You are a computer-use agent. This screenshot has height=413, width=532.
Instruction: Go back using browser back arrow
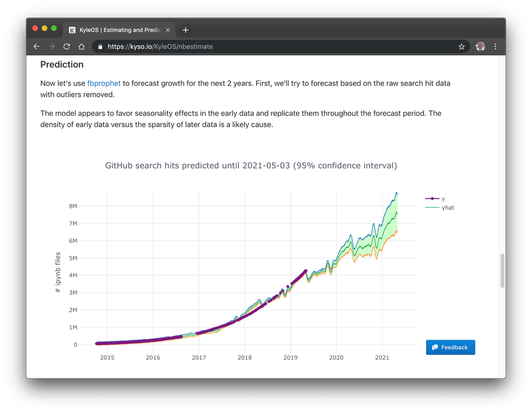point(36,47)
